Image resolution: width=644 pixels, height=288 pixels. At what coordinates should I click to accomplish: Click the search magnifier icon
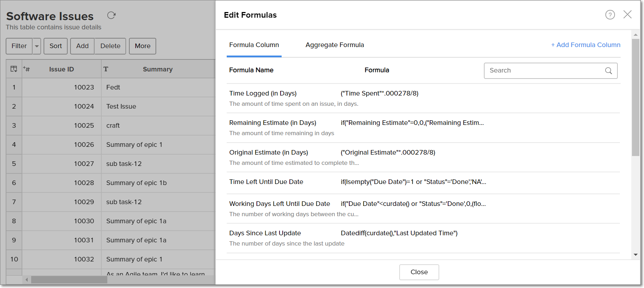609,71
